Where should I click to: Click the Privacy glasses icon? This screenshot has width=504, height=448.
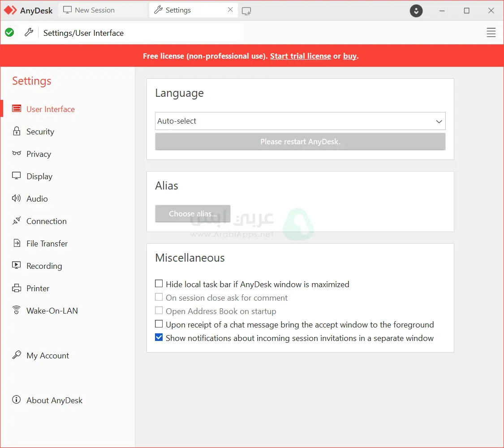(17, 154)
